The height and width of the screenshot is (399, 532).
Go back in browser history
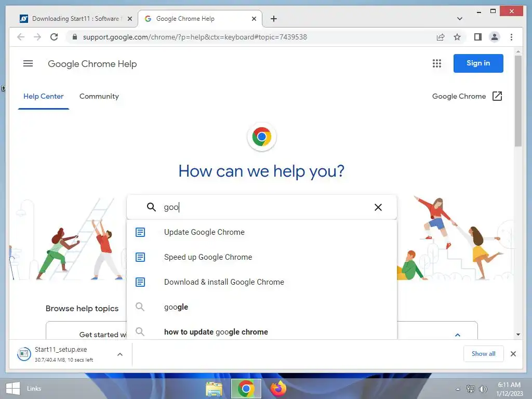pos(21,37)
